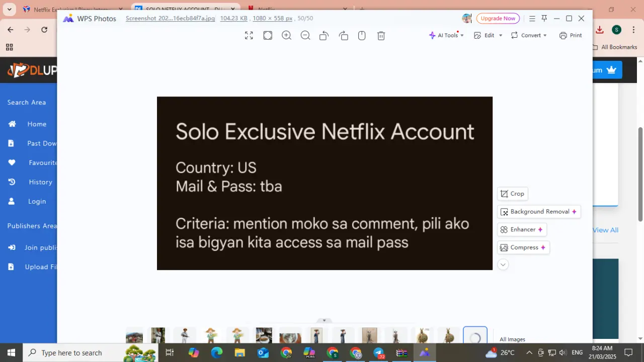Open the browser apps grid icon
This screenshot has width=644, height=362.
point(9,47)
